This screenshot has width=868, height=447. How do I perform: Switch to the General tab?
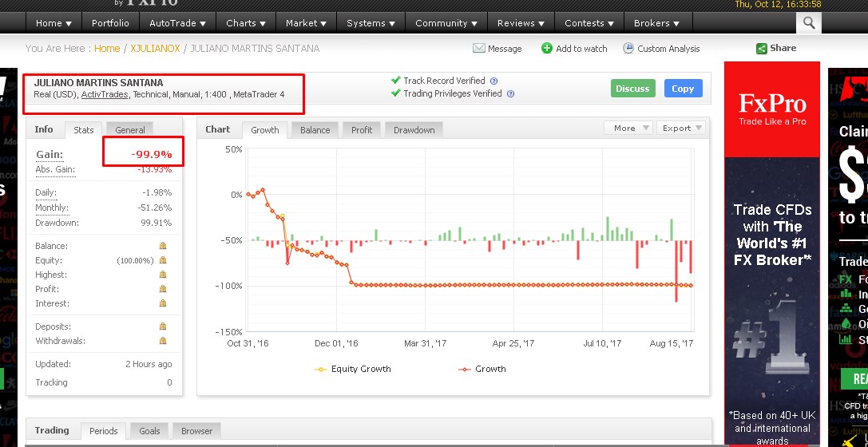point(130,130)
